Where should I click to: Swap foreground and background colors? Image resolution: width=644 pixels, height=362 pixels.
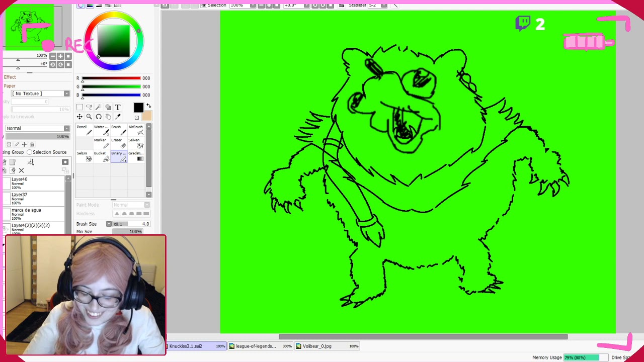pyautogui.click(x=148, y=106)
